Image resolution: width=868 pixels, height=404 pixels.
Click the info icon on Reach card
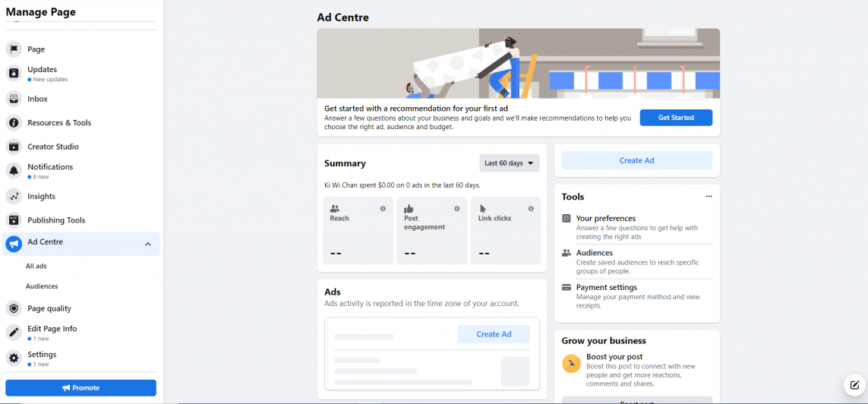[x=383, y=209]
